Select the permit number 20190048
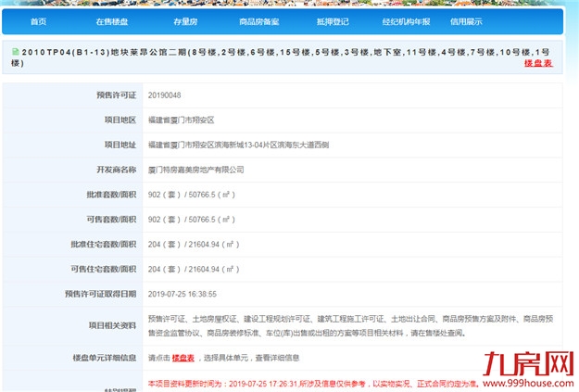 click(x=164, y=95)
